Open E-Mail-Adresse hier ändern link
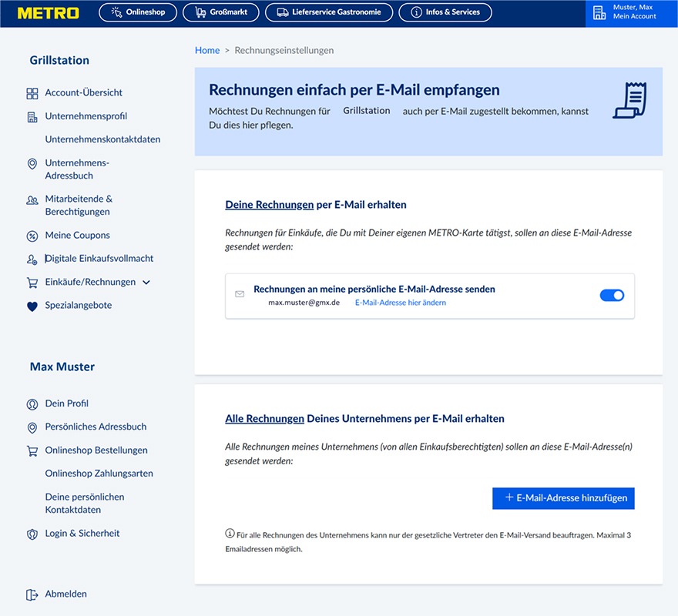The image size is (678, 616). (x=400, y=303)
